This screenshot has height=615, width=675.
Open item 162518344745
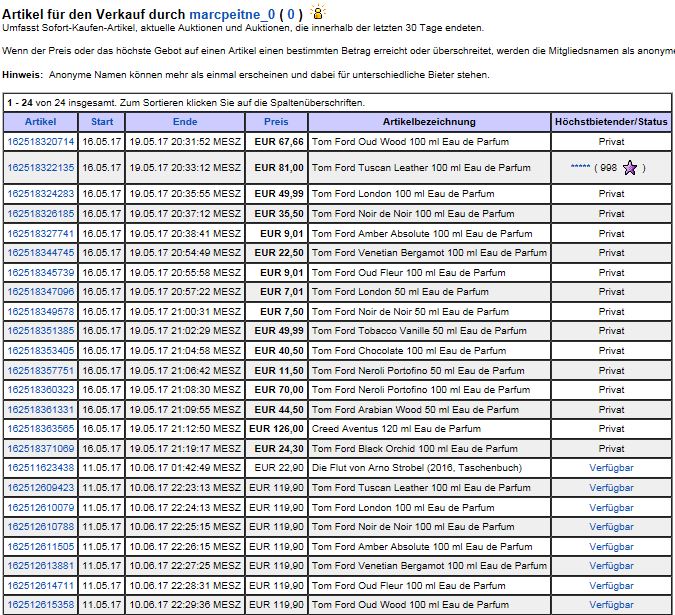coord(41,253)
